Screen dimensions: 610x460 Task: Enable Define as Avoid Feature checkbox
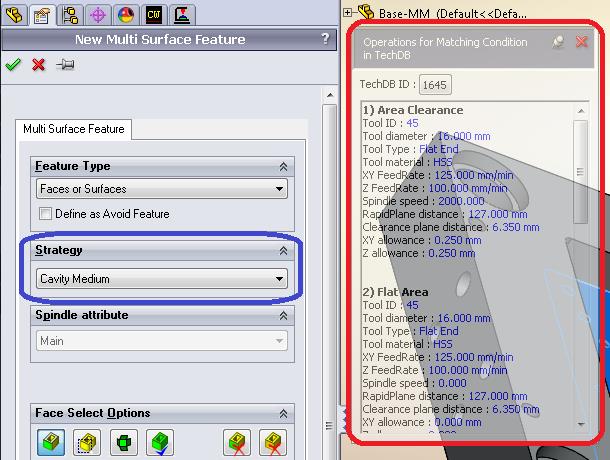click(45, 213)
